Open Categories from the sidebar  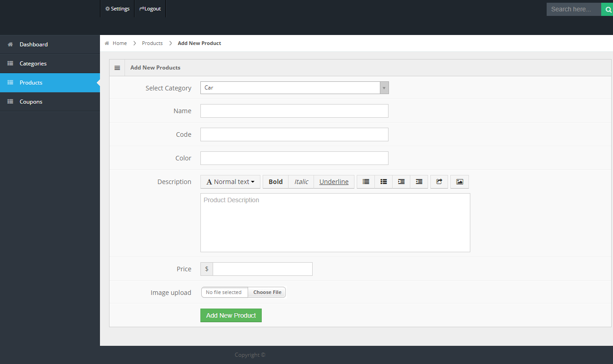(x=50, y=64)
